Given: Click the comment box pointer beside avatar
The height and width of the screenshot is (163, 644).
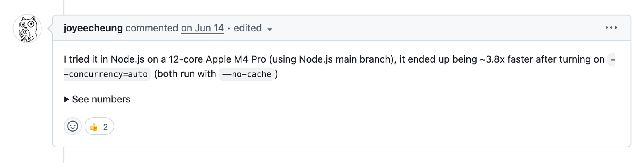Looking at the screenshot, I should tap(50, 29).
